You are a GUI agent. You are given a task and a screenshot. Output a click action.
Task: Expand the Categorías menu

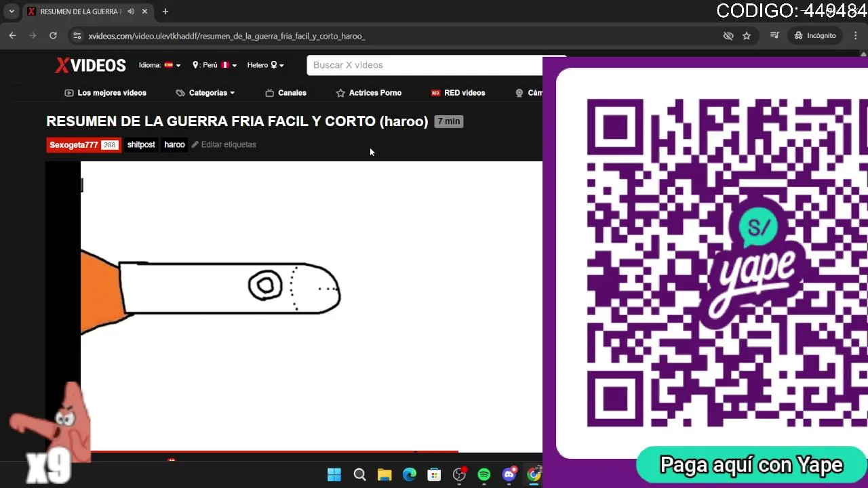point(205,93)
